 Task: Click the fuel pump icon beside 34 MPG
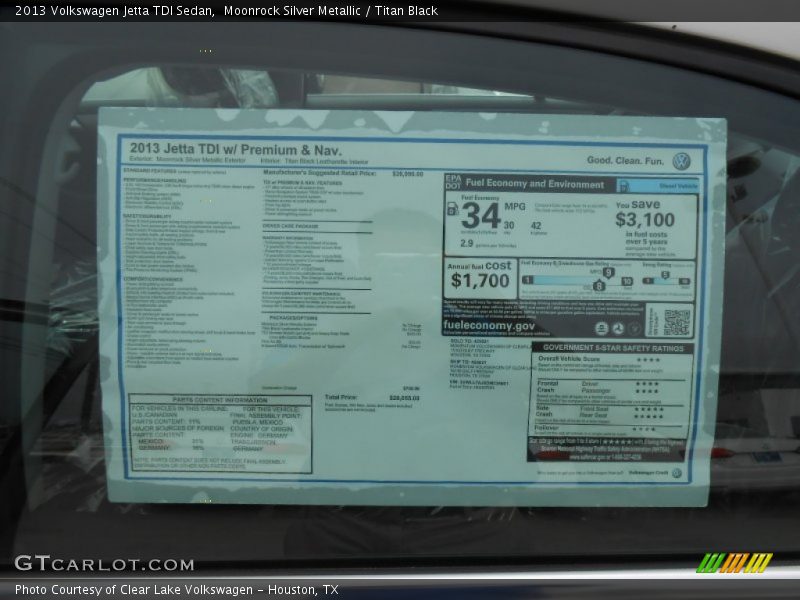(x=452, y=208)
